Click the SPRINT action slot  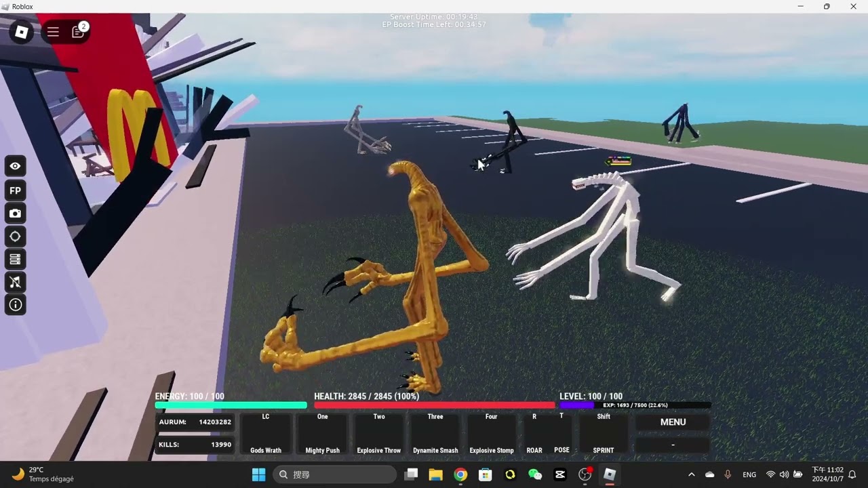[604, 434]
